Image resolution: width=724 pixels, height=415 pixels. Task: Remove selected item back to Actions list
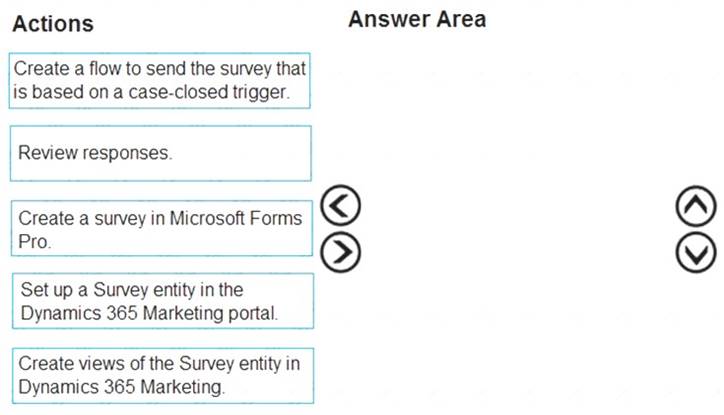[x=340, y=205]
